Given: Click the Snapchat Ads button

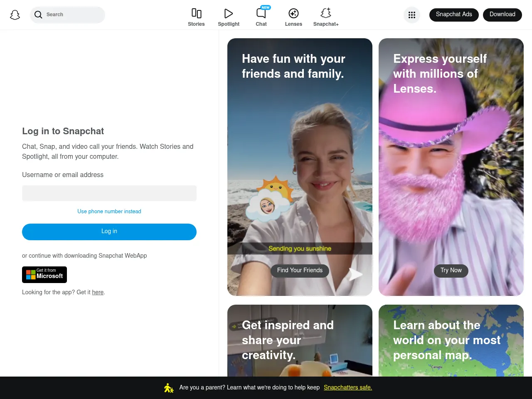Looking at the screenshot, I should (x=454, y=15).
